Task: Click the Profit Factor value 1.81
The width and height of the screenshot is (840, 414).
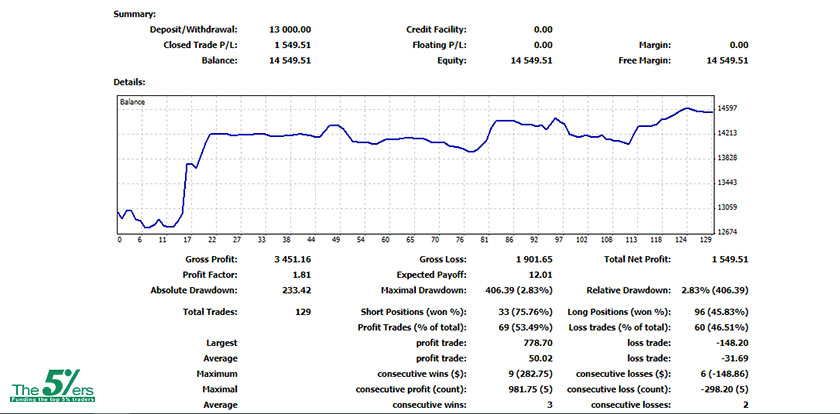Action: [301, 274]
